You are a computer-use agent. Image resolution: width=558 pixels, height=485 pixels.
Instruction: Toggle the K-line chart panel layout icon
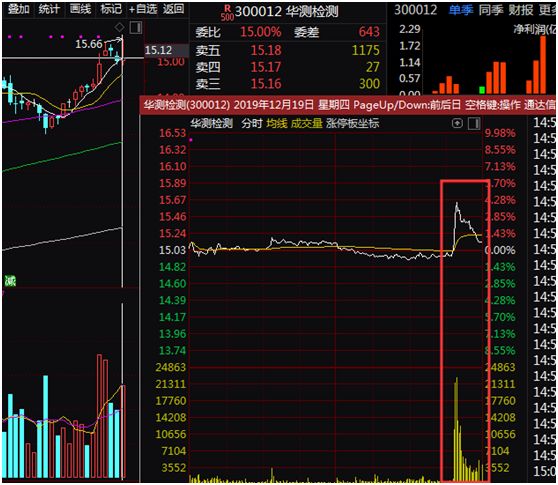[136, 27]
